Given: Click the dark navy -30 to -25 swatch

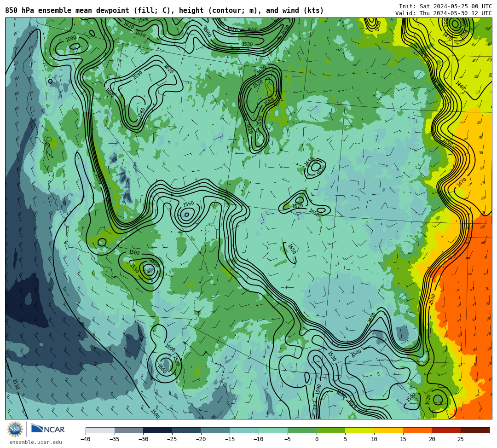Looking at the screenshot, I should coord(158,430).
